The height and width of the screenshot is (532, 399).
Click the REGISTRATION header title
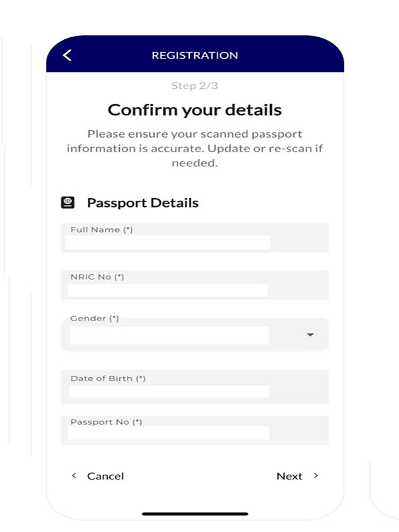click(x=195, y=55)
